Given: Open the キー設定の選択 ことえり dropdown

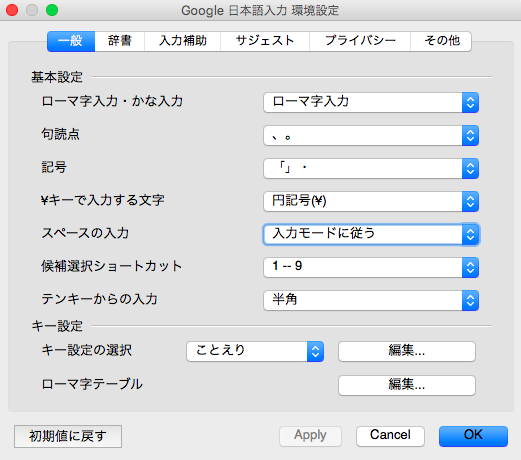Looking at the screenshot, I should click(x=255, y=351).
